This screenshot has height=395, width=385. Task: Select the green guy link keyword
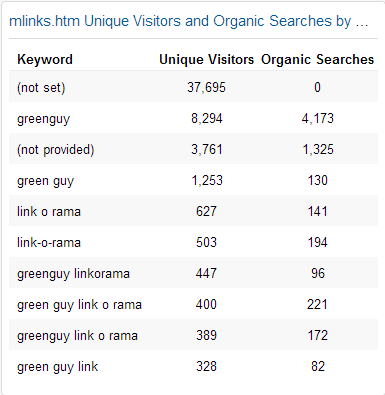(57, 367)
